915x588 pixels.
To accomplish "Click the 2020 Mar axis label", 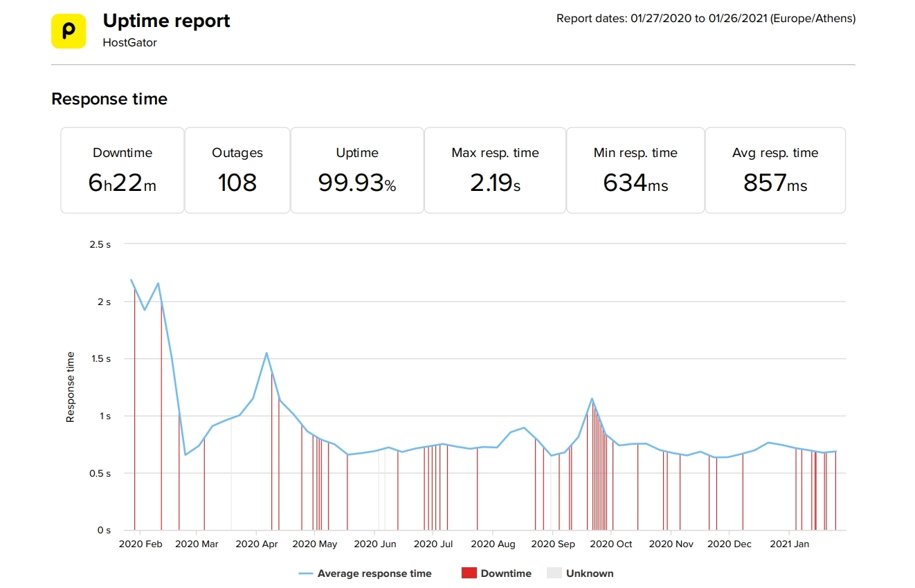I will coord(197,544).
